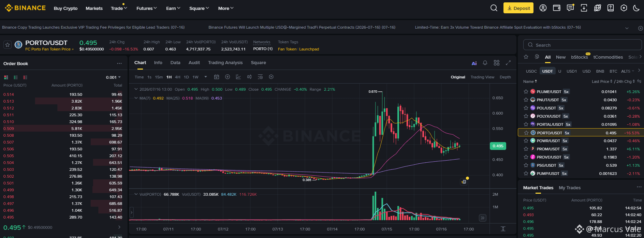
Task: Open the Earn dropdown menu
Action: (x=173, y=8)
